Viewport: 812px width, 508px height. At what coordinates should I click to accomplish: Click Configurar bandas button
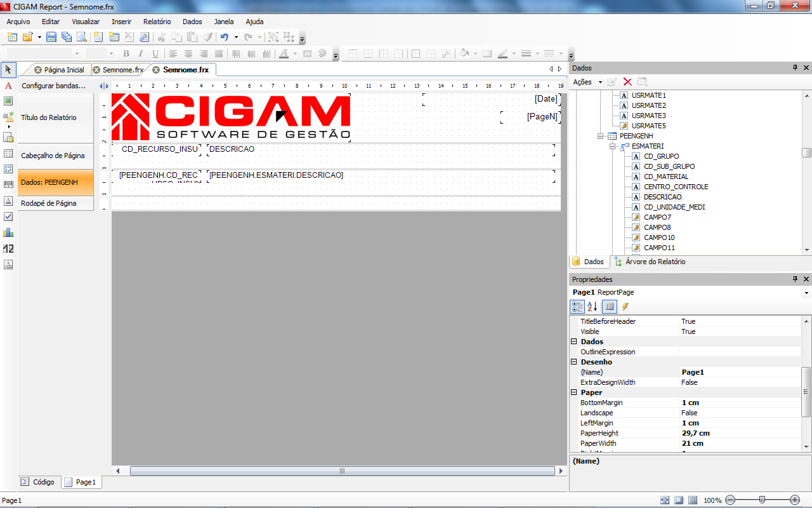point(53,86)
